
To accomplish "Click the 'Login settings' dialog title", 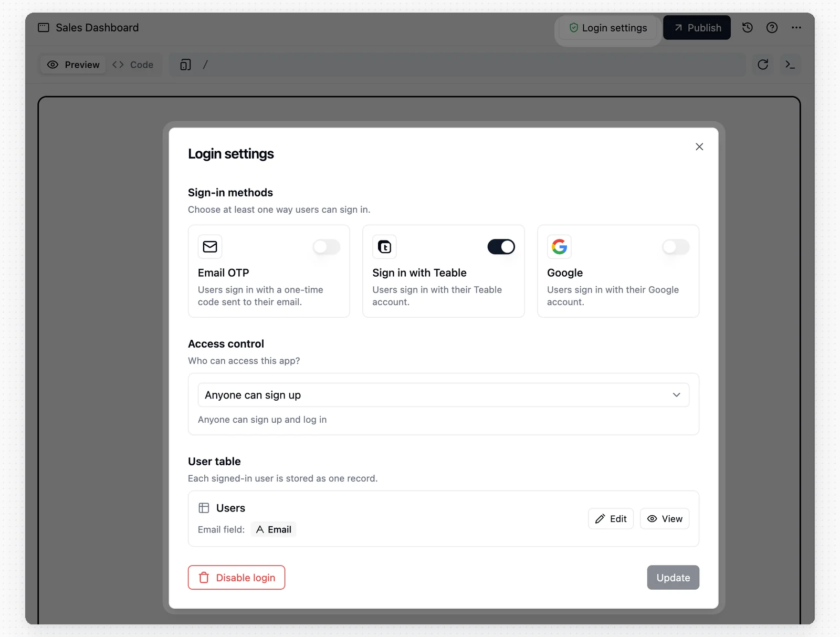I will (231, 154).
